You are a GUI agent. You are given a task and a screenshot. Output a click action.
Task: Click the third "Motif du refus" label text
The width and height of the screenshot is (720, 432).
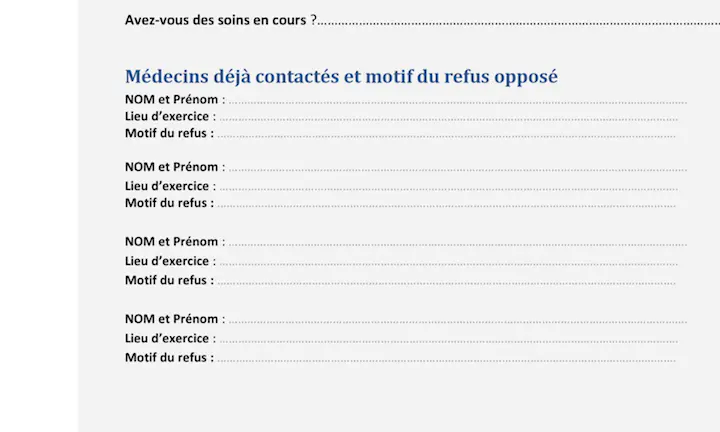(166, 280)
